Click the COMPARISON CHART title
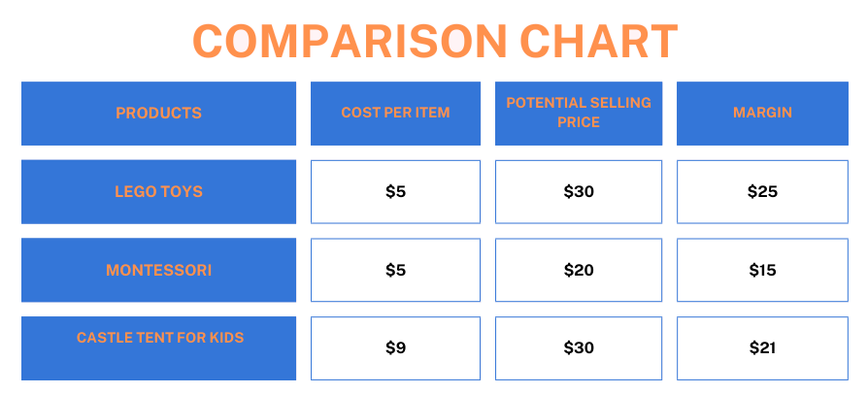Image resolution: width=868 pixels, height=394 pixels. (435, 42)
